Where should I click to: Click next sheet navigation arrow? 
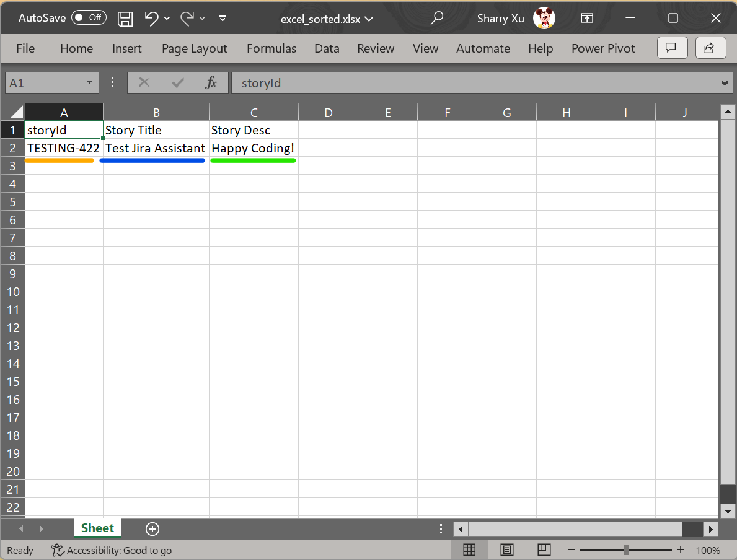click(x=42, y=528)
